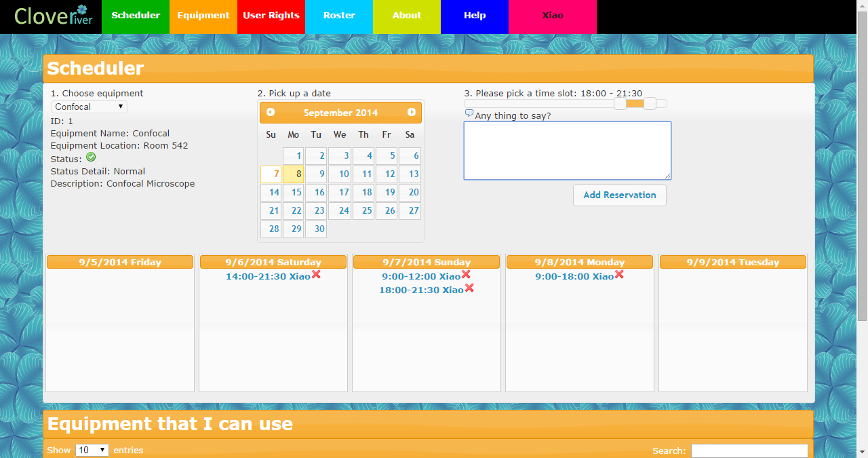Pick September 20 as the reservation date
Screen dimensions: 868x458
point(410,192)
